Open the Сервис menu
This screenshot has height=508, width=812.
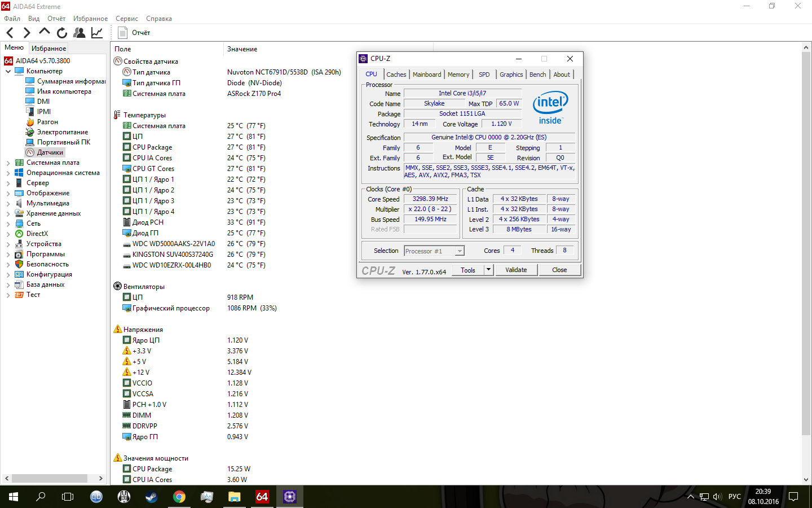point(127,19)
